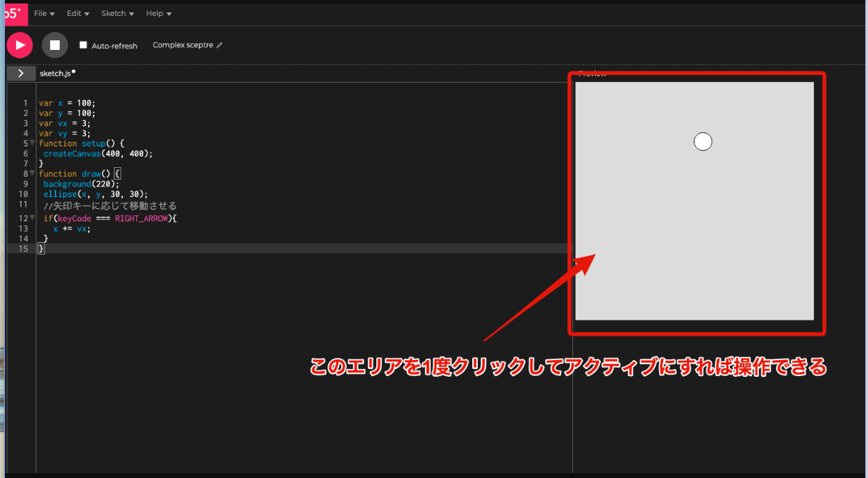This screenshot has height=478, width=868.
Task: Open the File menu
Action: [44, 13]
